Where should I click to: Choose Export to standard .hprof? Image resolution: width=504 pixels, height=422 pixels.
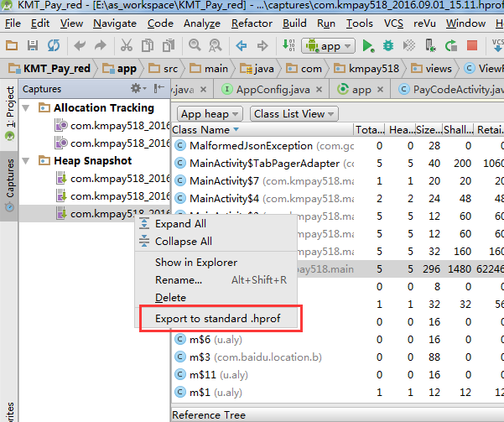coord(218,319)
